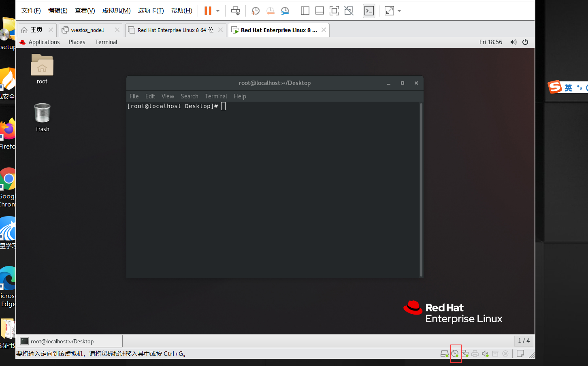Click the GNOME volume speaker icon

point(513,42)
